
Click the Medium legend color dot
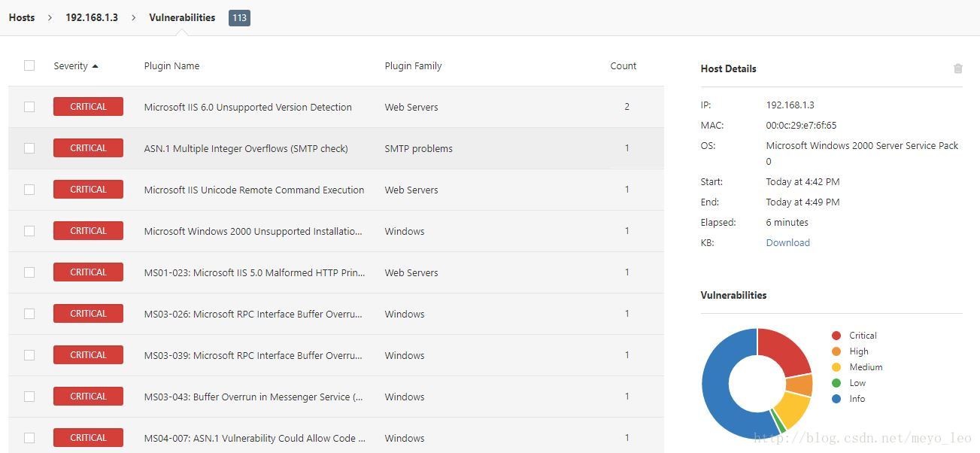coord(836,367)
